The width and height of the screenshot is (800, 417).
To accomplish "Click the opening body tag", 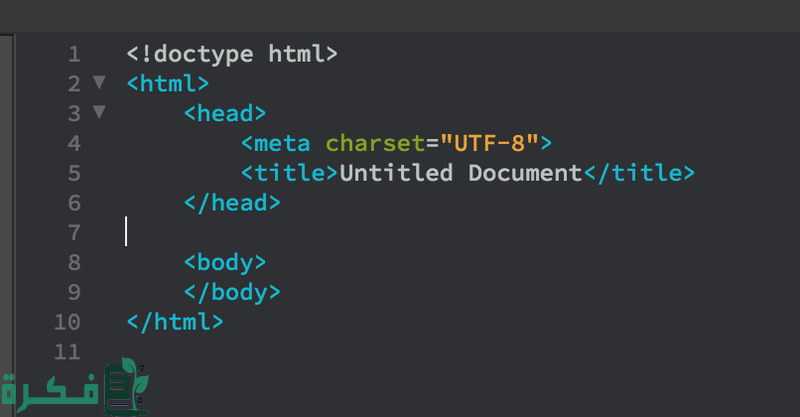I will coord(225,262).
